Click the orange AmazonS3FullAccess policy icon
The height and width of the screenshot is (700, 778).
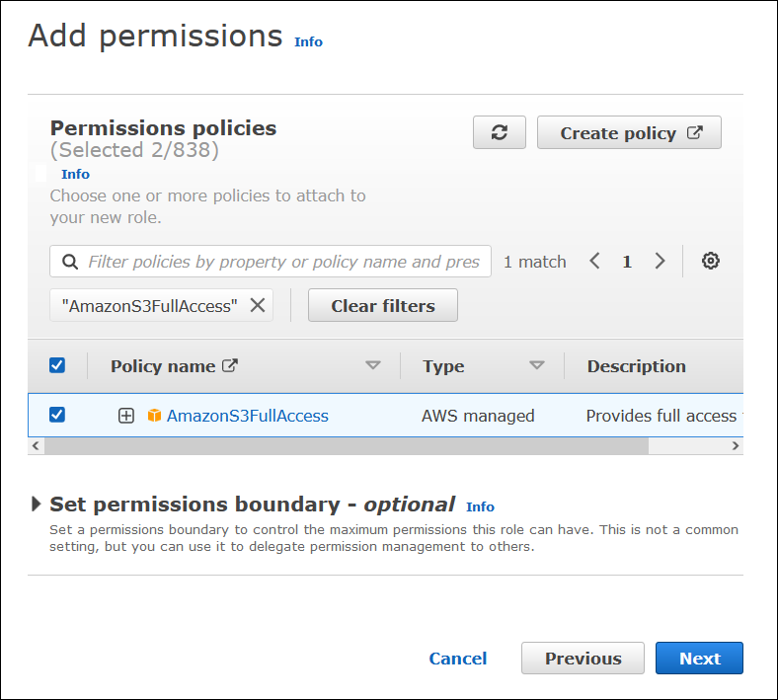click(x=154, y=416)
